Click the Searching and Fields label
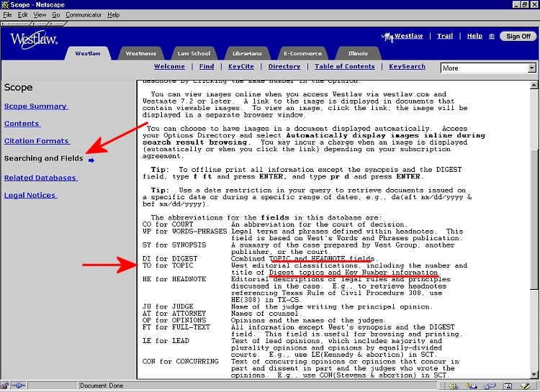The width and height of the screenshot is (540, 392). [43, 158]
